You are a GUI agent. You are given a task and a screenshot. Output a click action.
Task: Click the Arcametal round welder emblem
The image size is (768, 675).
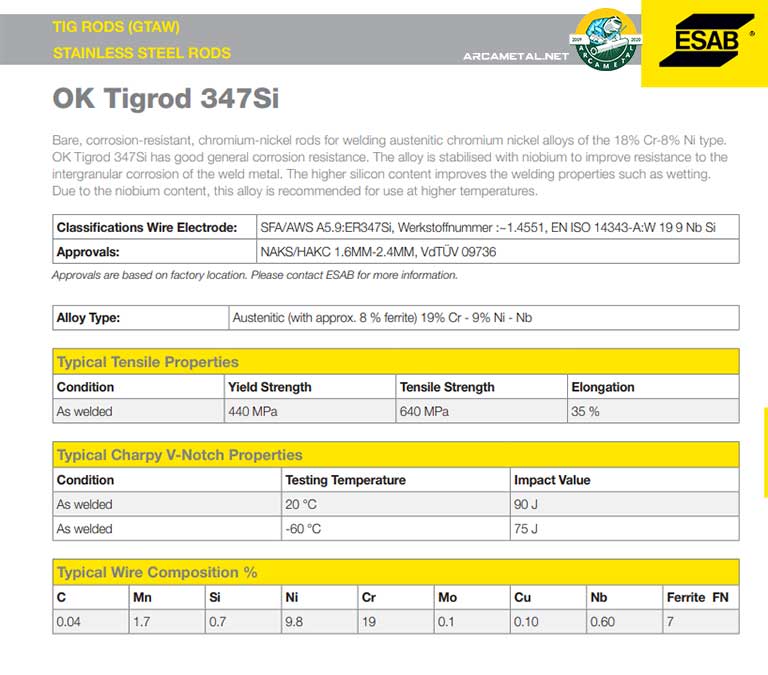[x=606, y=40]
